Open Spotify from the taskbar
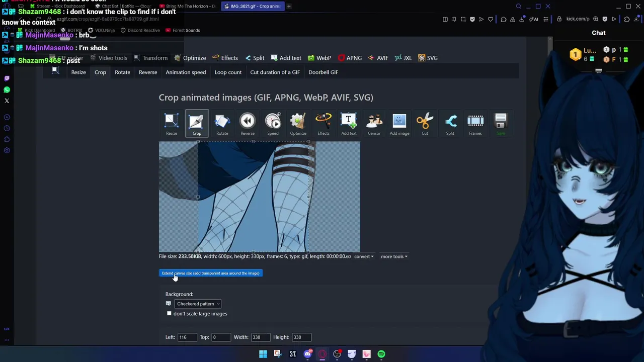The image size is (644, 362). [381, 354]
